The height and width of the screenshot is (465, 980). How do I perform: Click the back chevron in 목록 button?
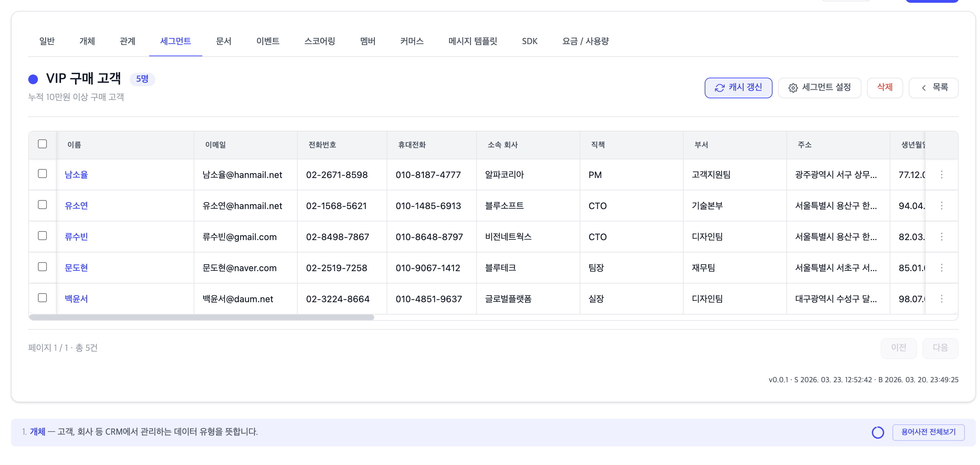coord(924,88)
